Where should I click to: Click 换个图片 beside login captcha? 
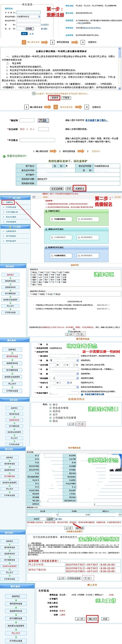tap(44, 29)
